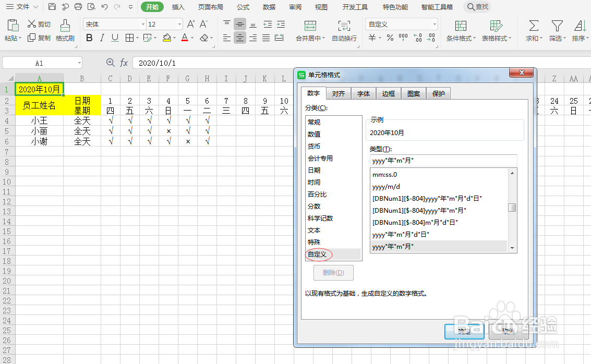Open the 插入 ribbon menu

(178, 7)
